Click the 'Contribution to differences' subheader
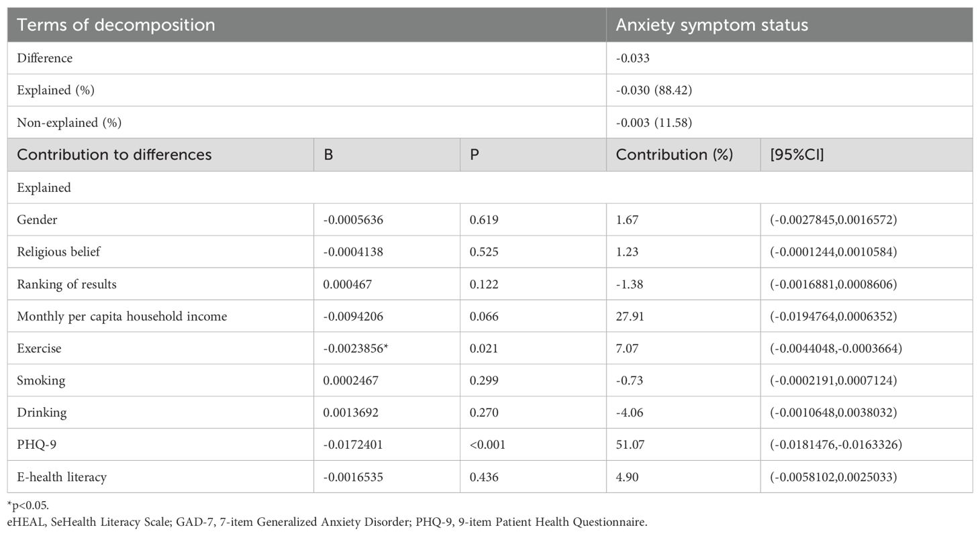Screen dimensions: 980x536 point(114,155)
